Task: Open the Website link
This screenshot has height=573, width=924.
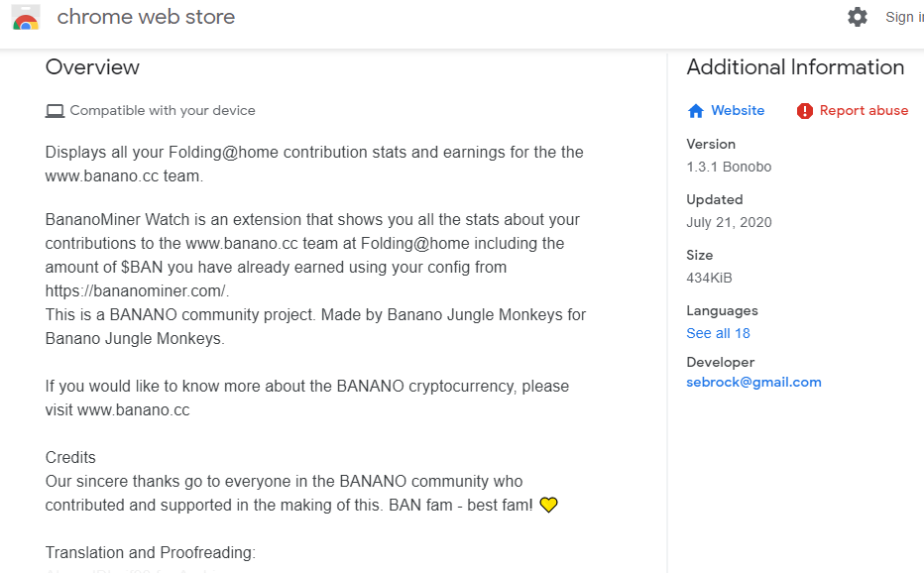Action: coord(738,111)
